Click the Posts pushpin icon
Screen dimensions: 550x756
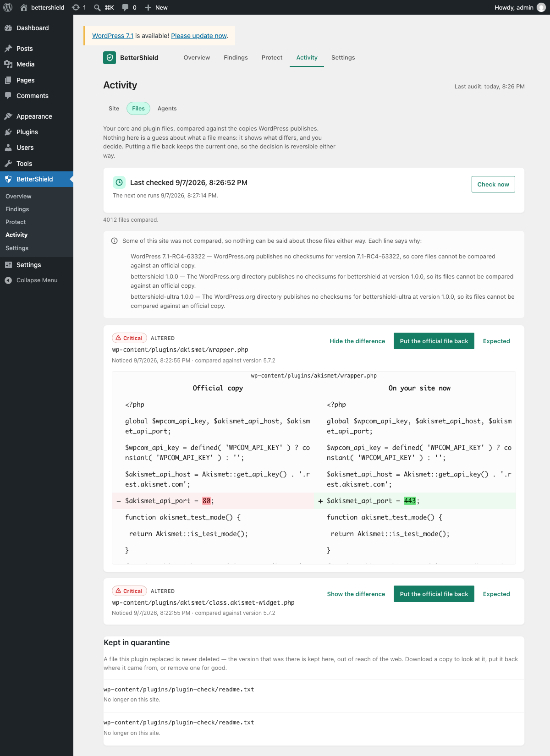tap(8, 49)
